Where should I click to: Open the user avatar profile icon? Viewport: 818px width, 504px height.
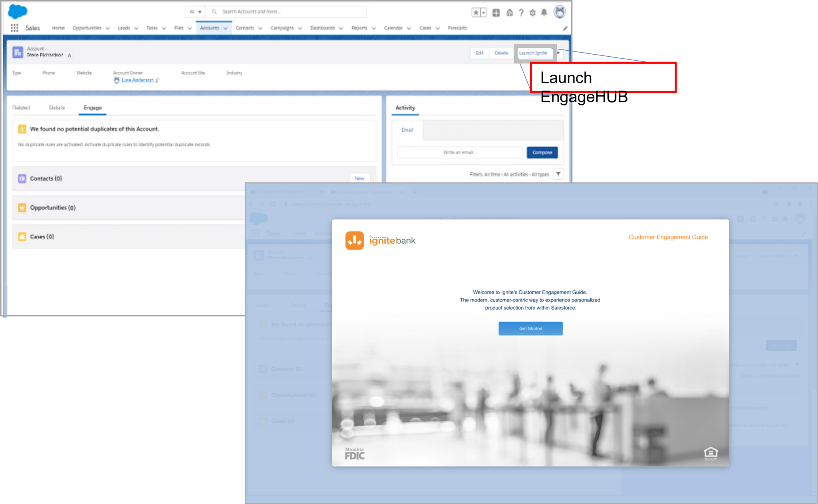point(560,12)
